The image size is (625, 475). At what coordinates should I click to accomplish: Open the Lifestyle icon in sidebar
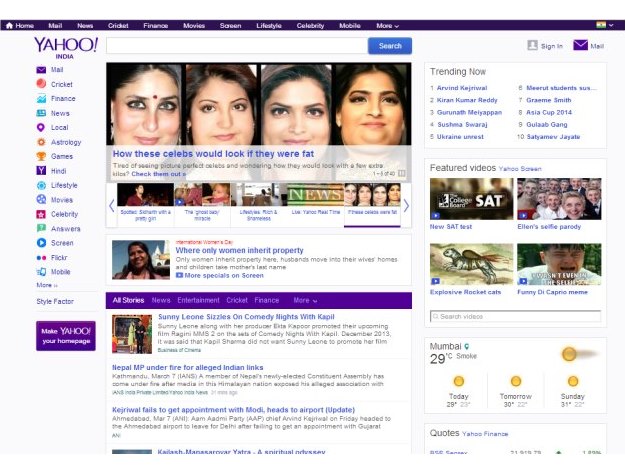pos(41,185)
